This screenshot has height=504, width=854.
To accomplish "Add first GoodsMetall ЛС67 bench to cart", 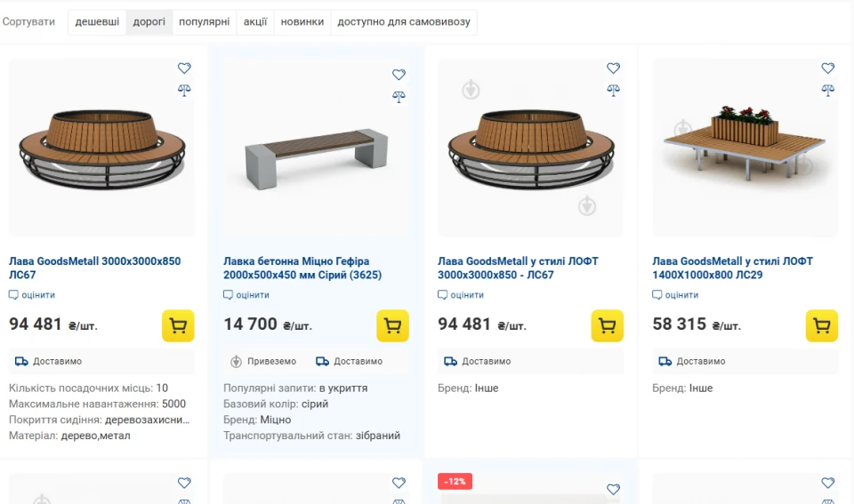I will tap(178, 325).
